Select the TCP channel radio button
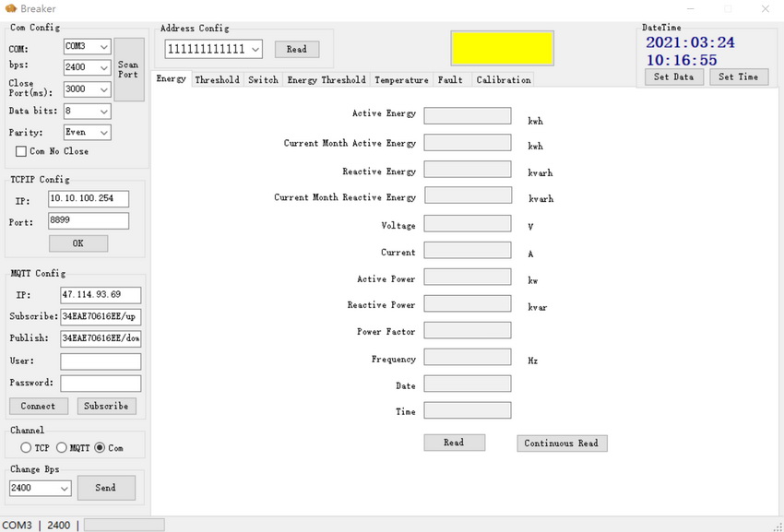 [x=26, y=448]
